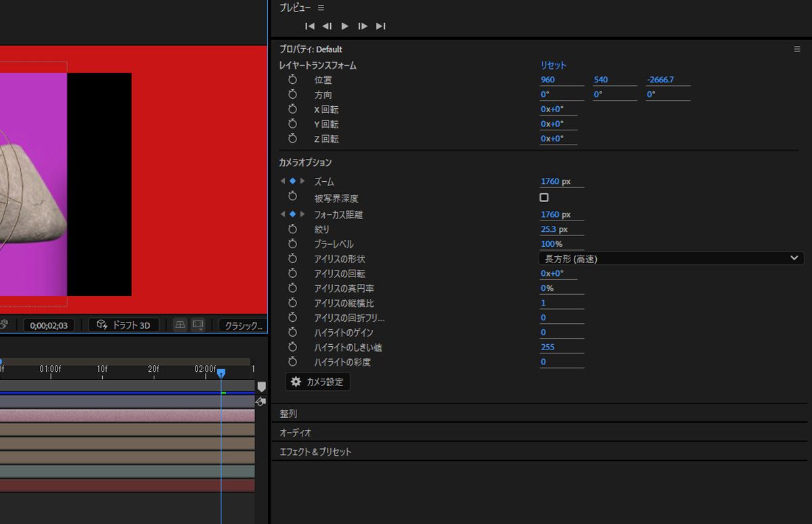Toggle stopwatch for Y回転

click(292, 124)
